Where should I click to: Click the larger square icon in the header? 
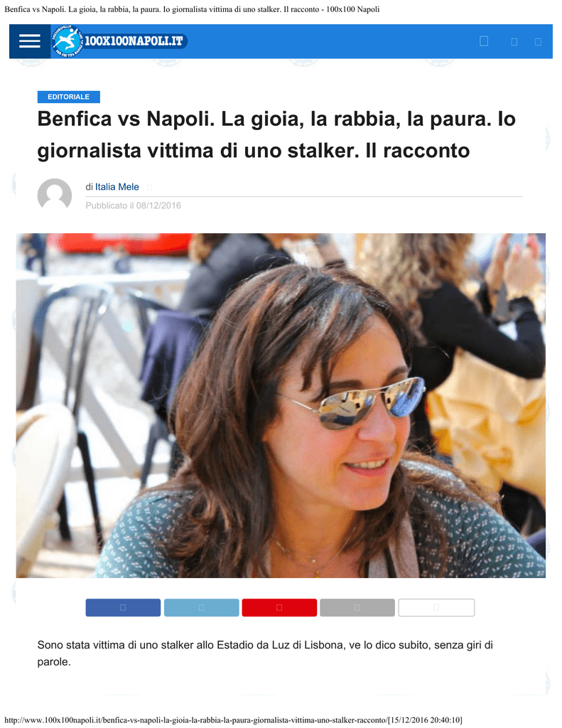coord(484,41)
